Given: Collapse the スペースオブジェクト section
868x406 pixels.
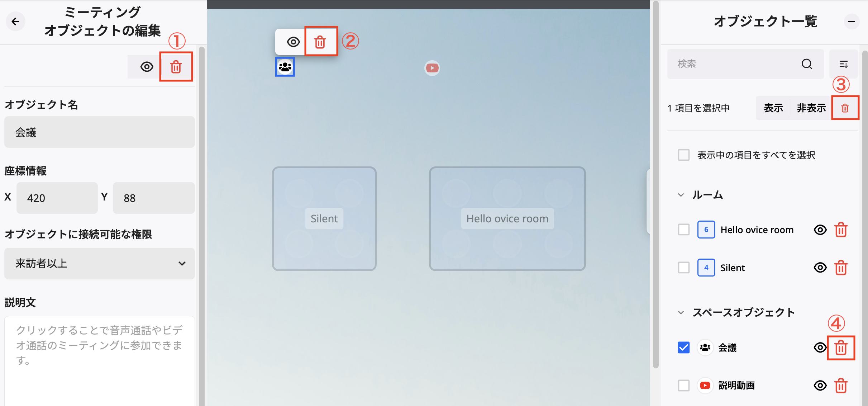Looking at the screenshot, I should pos(680,312).
